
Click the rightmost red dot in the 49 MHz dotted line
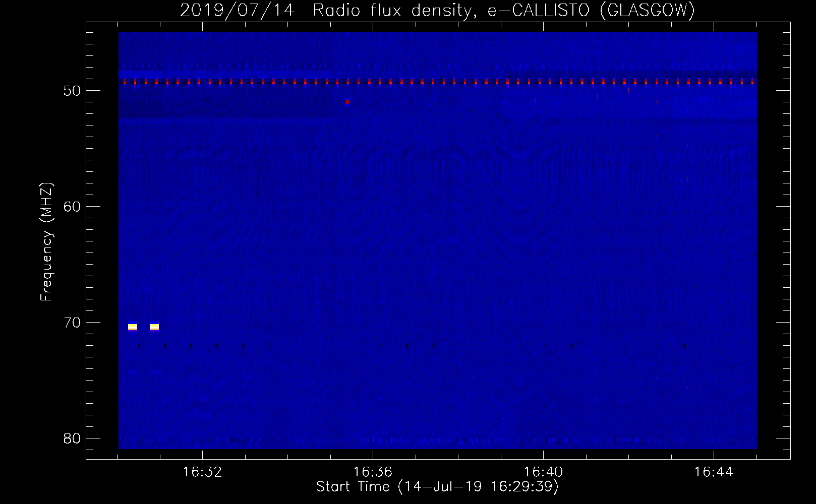point(752,82)
